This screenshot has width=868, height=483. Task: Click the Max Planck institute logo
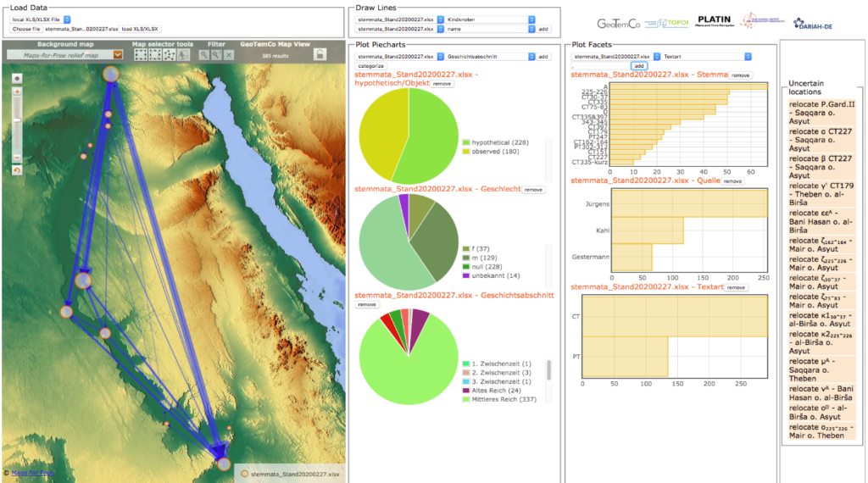pos(762,21)
